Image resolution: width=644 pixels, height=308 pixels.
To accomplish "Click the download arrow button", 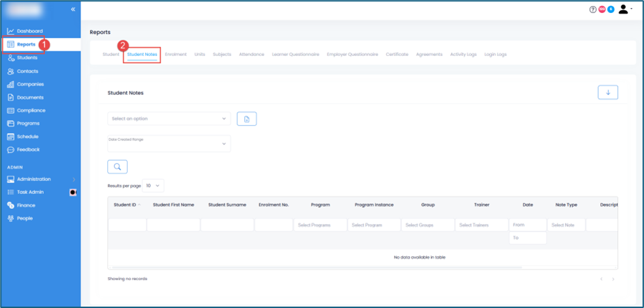I will tap(607, 93).
